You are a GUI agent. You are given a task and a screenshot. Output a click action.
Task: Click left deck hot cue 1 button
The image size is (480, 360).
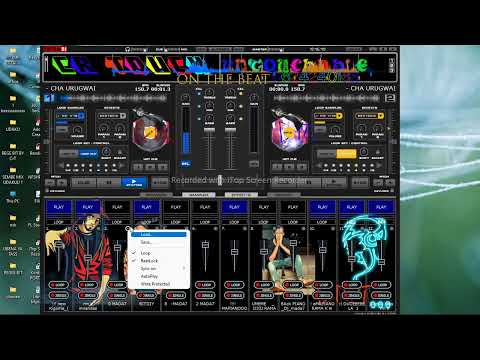[x=138, y=167]
